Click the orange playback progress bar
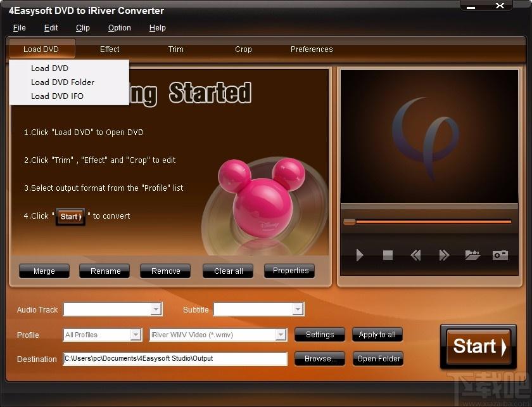 pos(433,222)
